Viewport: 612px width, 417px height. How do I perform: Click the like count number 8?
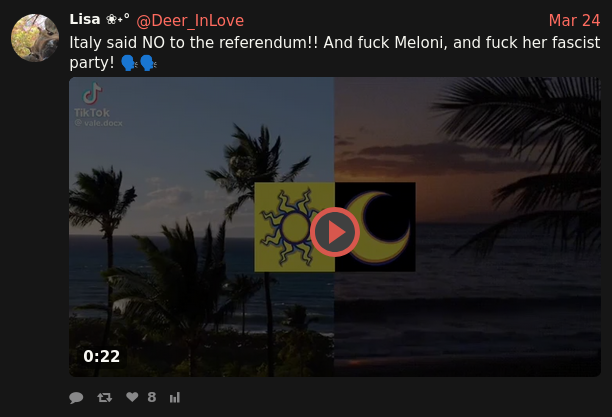pos(152,397)
